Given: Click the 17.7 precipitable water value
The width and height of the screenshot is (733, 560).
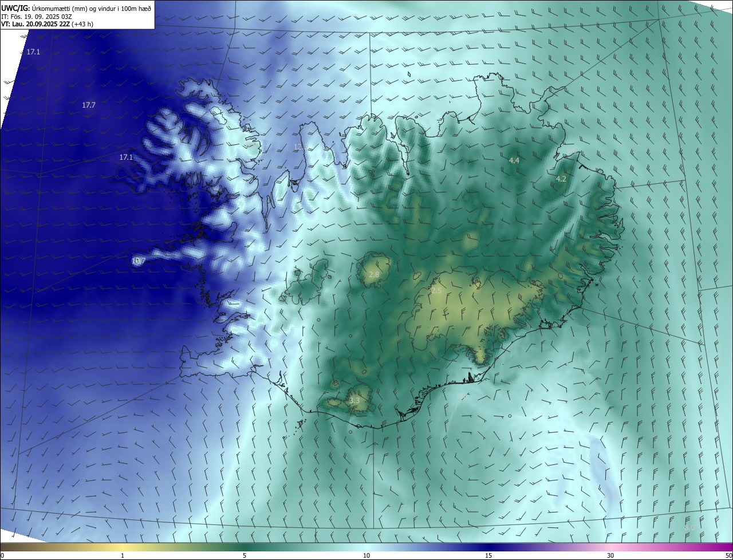Looking at the screenshot, I should [89, 105].
